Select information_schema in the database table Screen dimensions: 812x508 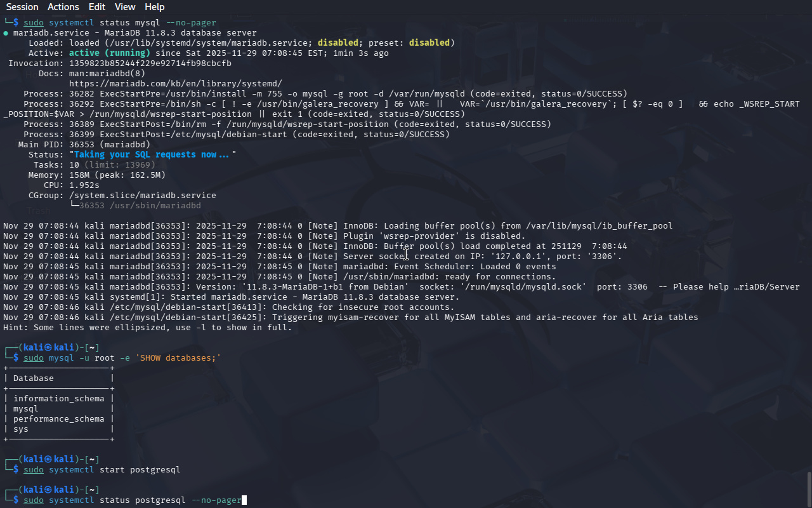pos(58,399)
